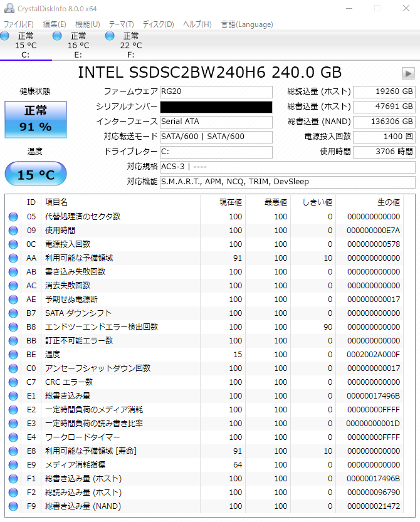This screenshot has height=522, width=420.
Task: Open the 機能(U) menu
Action: [88, 24]
